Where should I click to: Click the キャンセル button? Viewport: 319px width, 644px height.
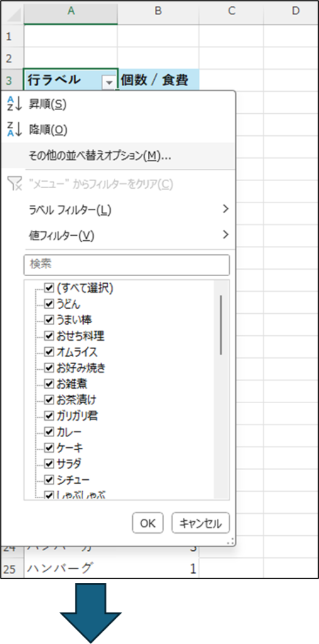click(x=201, y=523)
